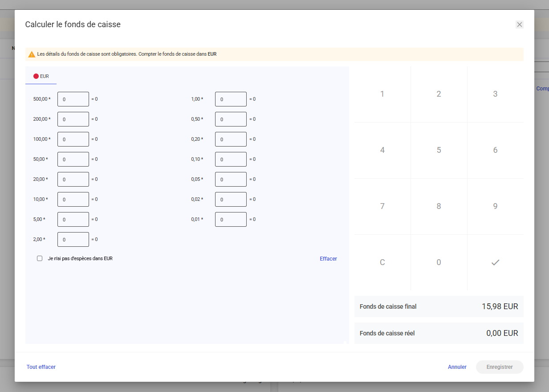The width and height of the screenshot is (549, 392).
Task: Click the Annuler button
Action: click(x=457, y=367)
